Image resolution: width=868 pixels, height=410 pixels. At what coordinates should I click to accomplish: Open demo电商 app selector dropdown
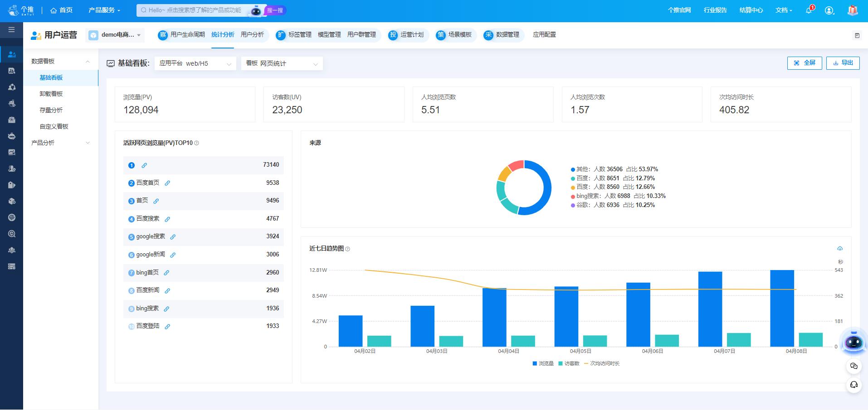coord(115,35)
